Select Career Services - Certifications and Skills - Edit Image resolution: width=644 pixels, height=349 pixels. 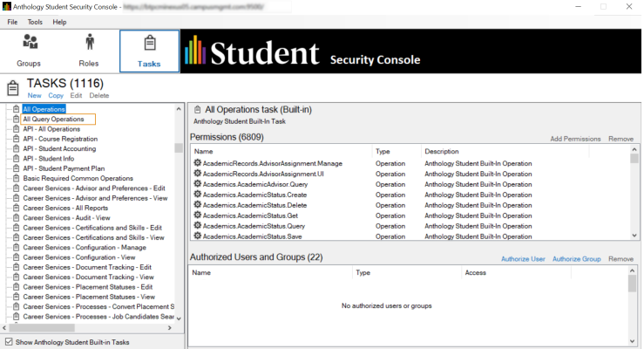click(x=92, y=228)
